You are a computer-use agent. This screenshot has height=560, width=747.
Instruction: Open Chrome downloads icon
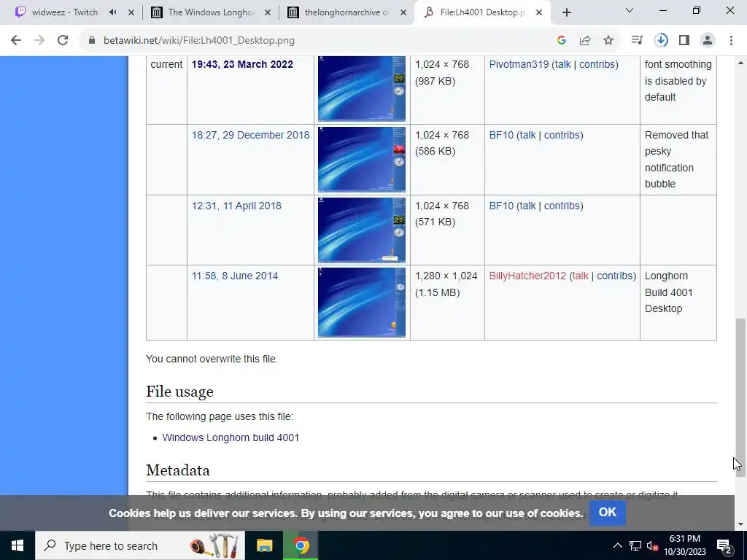click(x=661, y=41)
